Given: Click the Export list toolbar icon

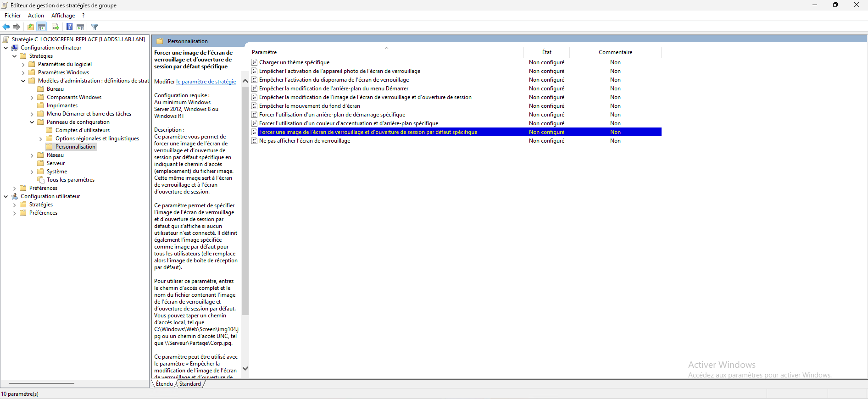Looking at the screenshot, I should pos(55,27).
